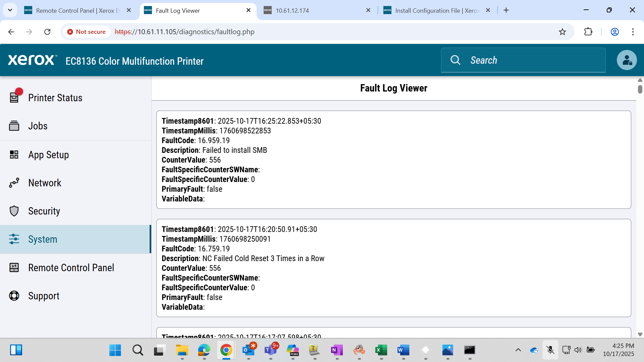Image resolution: width=644 pixels, height=362 pixels.
Task: Select the Network sidebar icon
Action: pyautogui.click(x=14, y=183)
